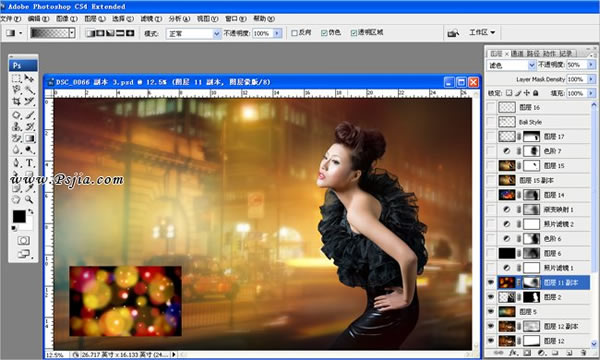The width and height of the screenshot is (600, 360).
Task: Create a new layer group
Action: (555, 353)
